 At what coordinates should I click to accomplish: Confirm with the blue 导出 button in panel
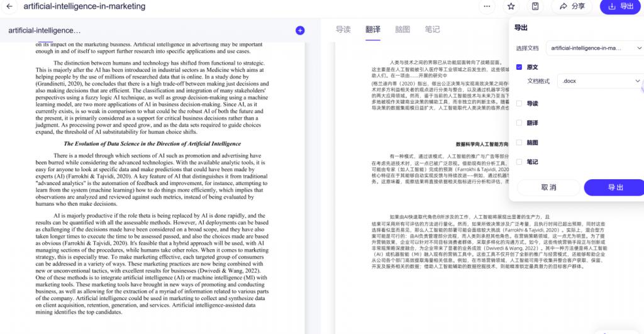pos(614,187)
